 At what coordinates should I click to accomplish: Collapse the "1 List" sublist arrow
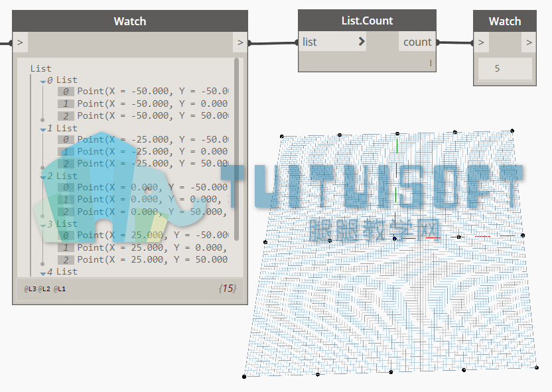pyautogui.click(x=43, y=130)
